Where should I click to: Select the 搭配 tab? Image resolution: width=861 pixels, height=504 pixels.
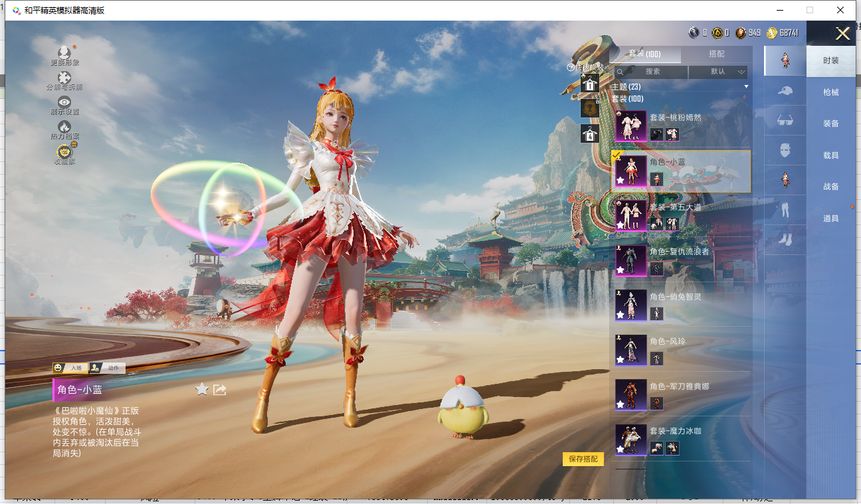click(x=717, y=54)
